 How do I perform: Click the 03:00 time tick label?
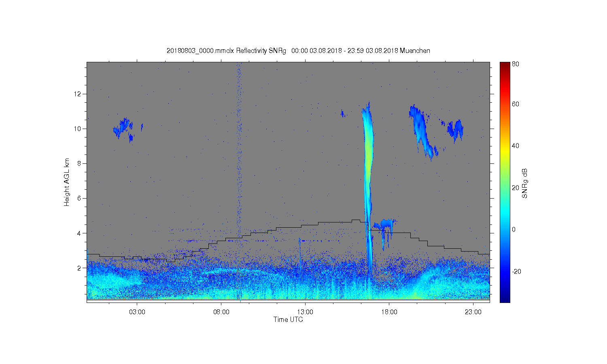pos(137,312)
